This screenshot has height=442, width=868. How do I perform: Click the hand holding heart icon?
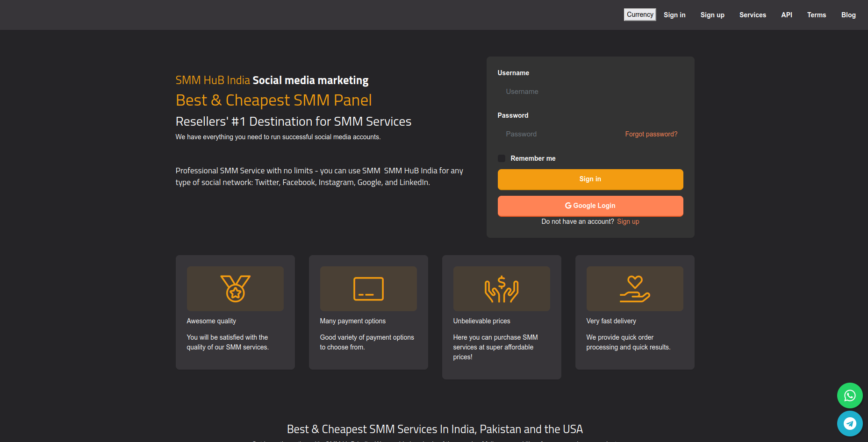(635, 289)
